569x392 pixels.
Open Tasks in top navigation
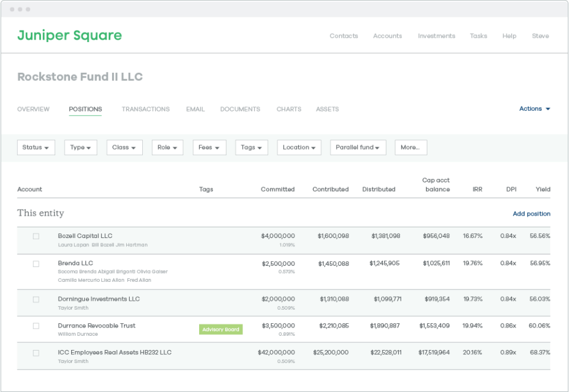(478, 36)
